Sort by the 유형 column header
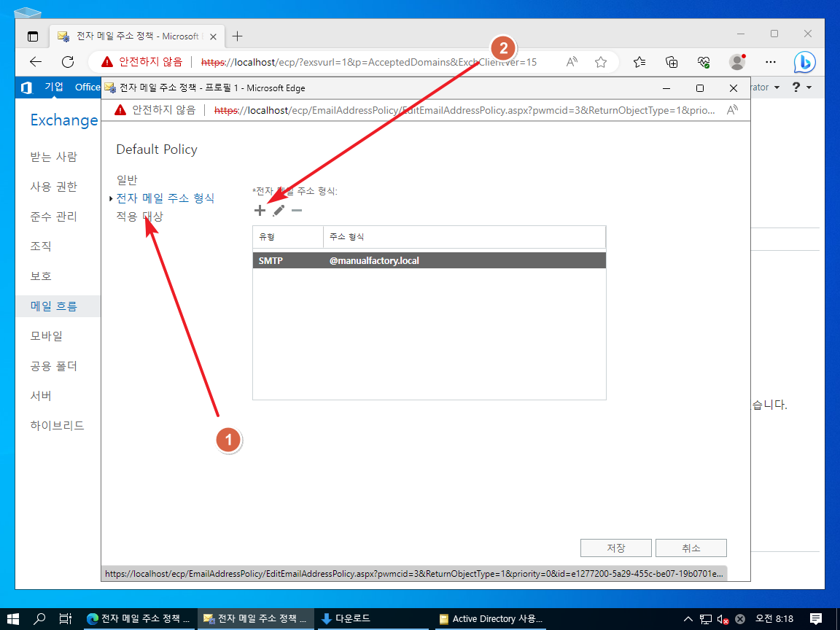 tap(288, 237)
